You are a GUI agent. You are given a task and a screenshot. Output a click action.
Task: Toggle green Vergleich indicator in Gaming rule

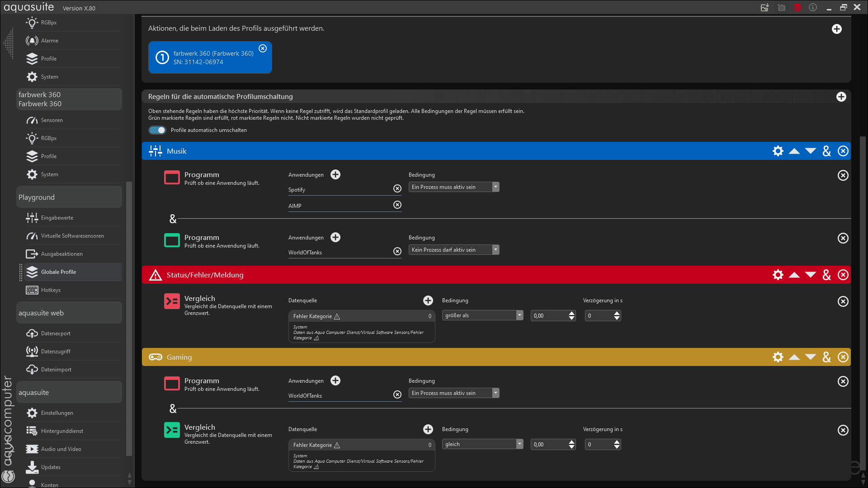click(172, 430)
